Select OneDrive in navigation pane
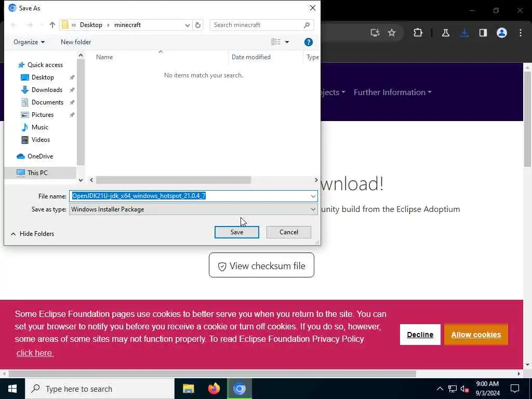 click(40, 156)
